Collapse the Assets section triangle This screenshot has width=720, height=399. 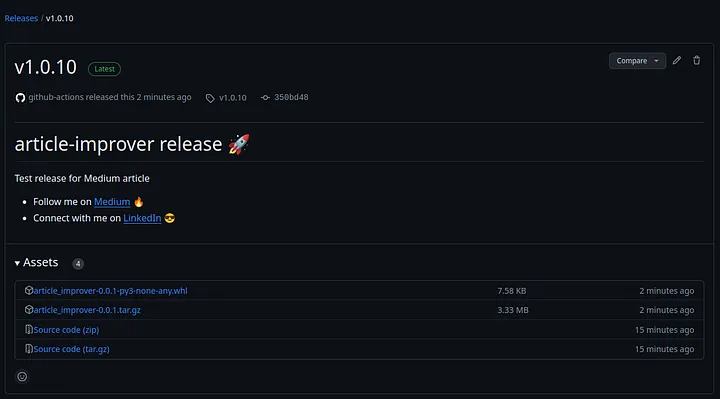17,263
